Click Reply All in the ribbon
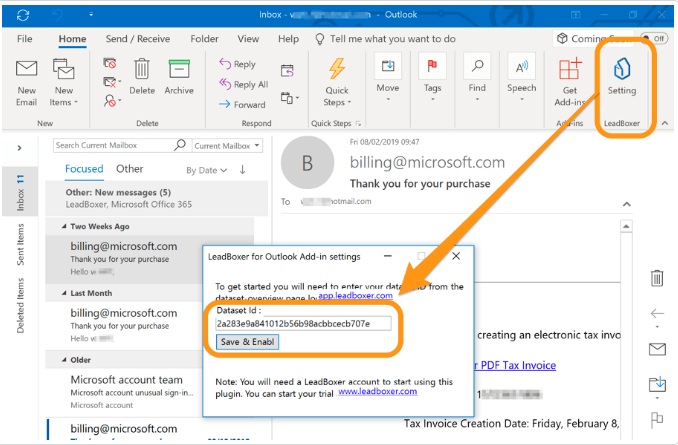The image size is (678, 445). point(243,84)
